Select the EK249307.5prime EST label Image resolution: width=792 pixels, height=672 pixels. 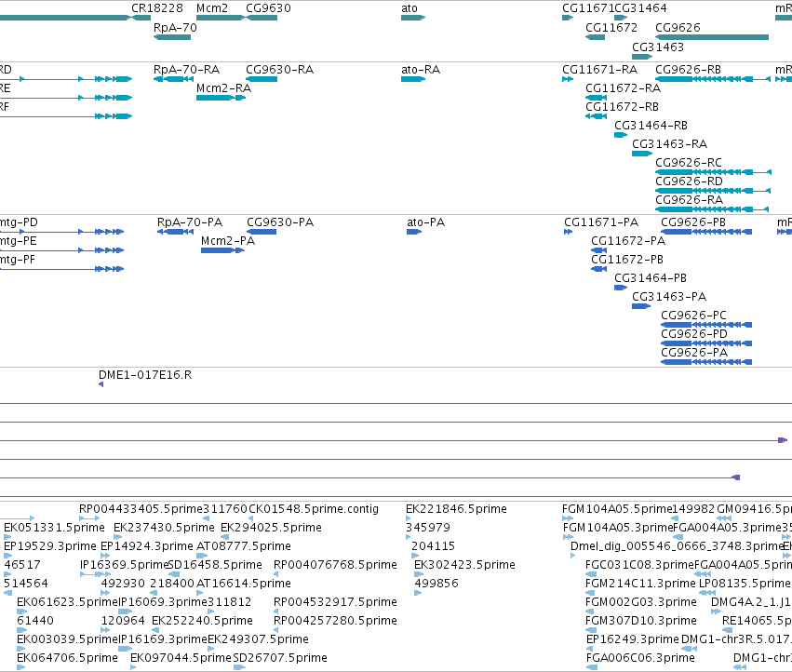258,639
